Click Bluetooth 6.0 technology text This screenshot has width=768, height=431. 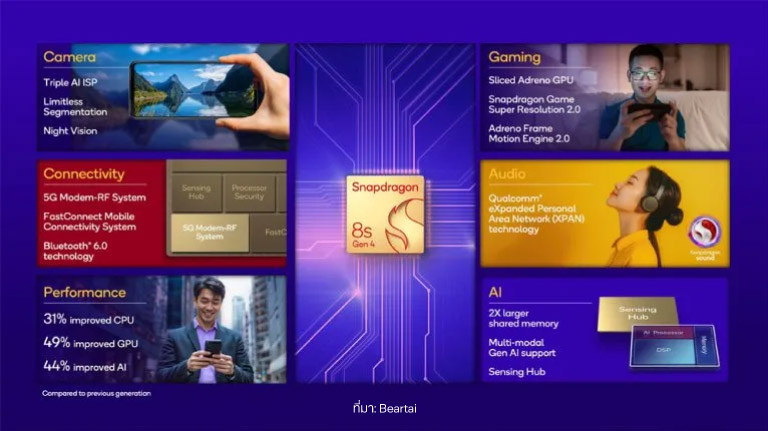pos(75,251)
